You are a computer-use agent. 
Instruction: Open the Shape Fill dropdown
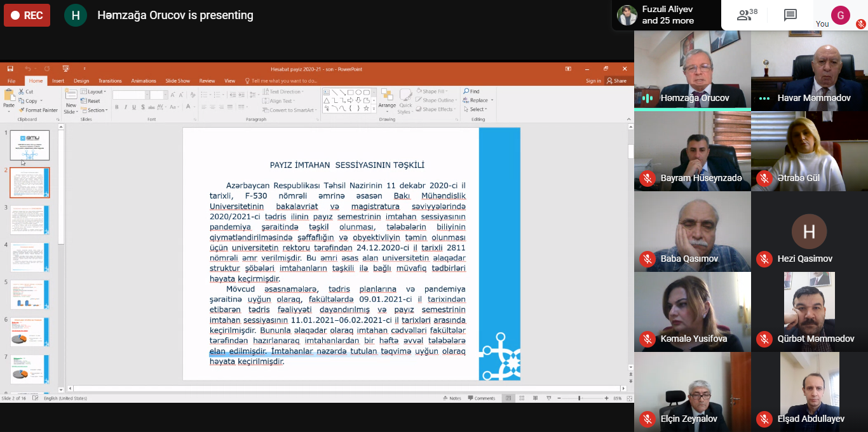click(x=433, y=91)
